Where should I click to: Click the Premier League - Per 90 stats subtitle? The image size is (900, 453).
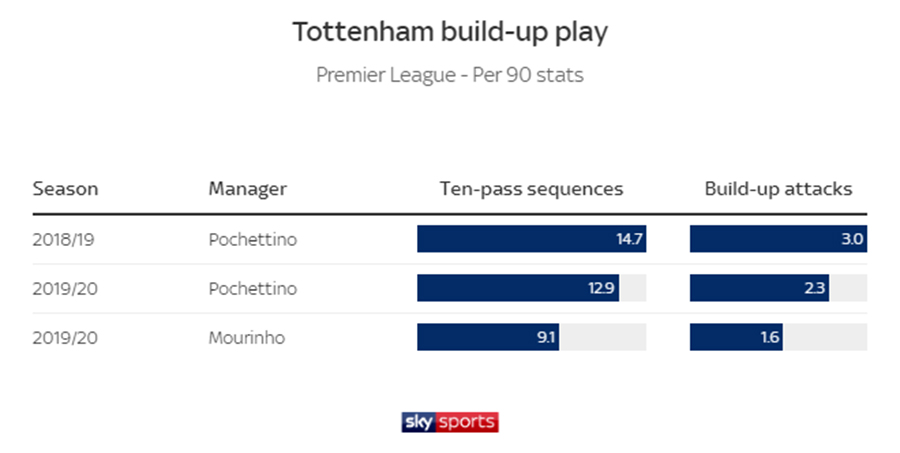pyautogui.click(x=450, y=75)
